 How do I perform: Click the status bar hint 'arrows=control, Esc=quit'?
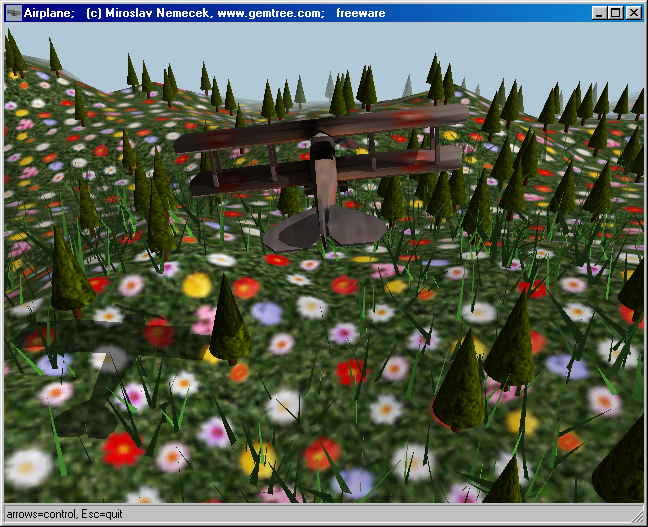[70, 514]
